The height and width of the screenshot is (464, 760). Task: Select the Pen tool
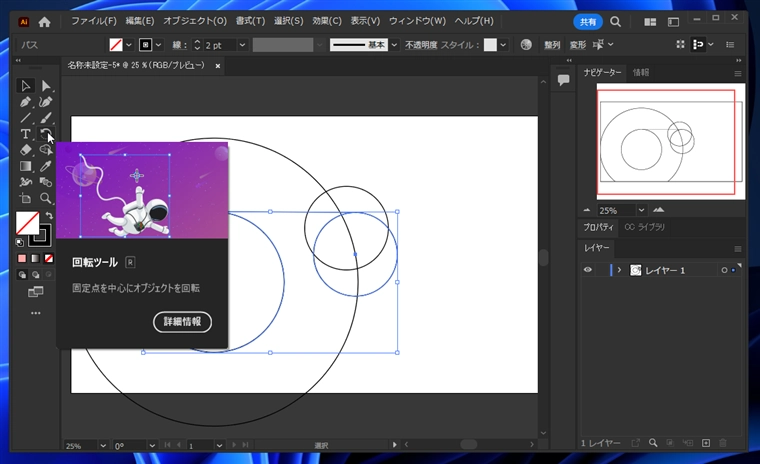click(x=25, y=102)
